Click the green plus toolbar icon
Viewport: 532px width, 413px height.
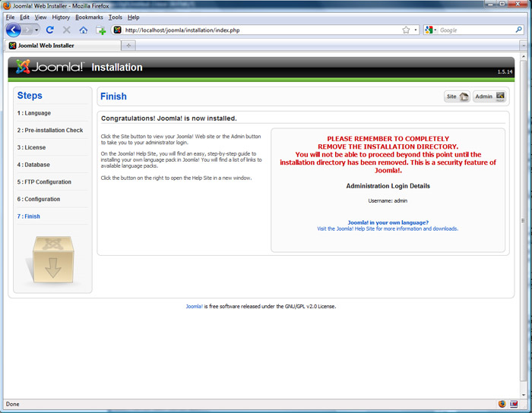(x=100, y=30)
